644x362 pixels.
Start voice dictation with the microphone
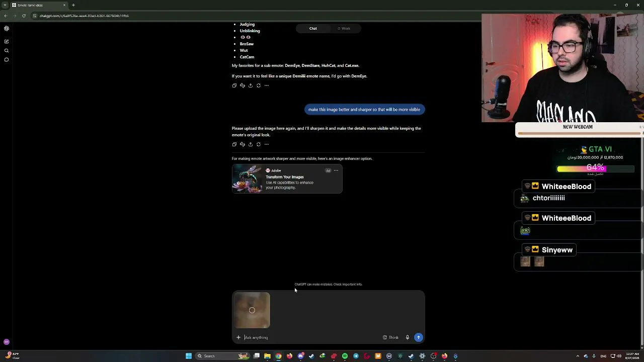[x=408, y=337]
